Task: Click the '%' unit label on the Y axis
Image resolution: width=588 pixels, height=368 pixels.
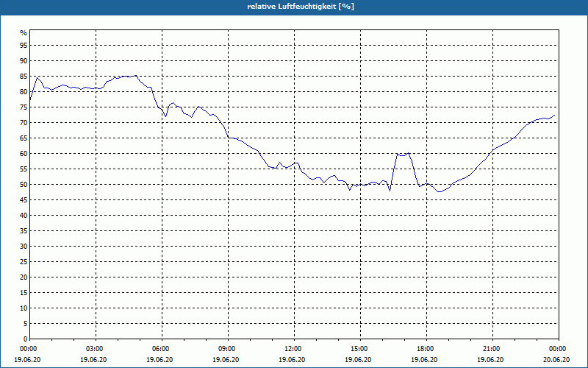Action: [x=24, y=33]
